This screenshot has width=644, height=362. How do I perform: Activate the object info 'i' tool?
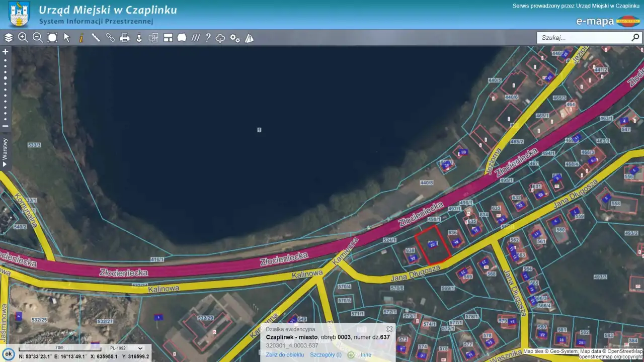81,38
